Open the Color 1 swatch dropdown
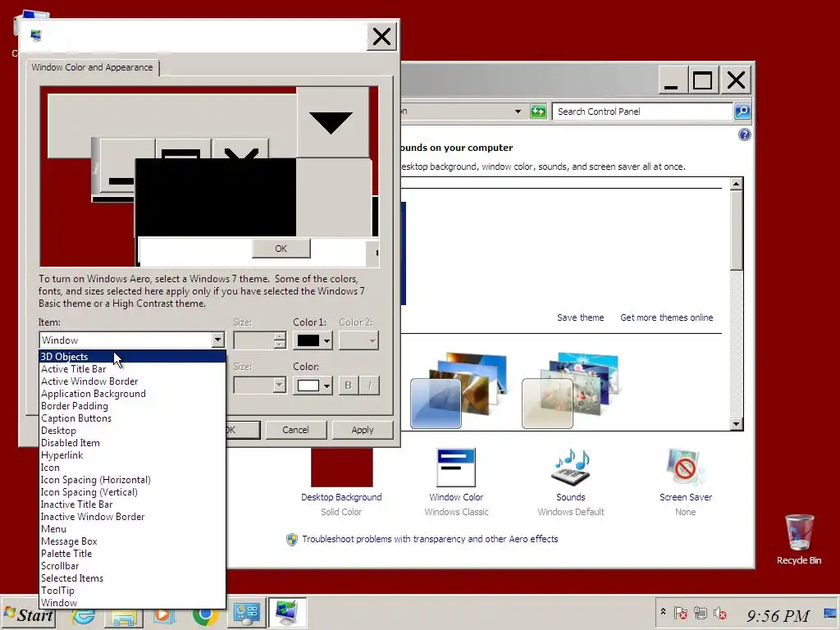The image size is (840, 630). point(313,340)
